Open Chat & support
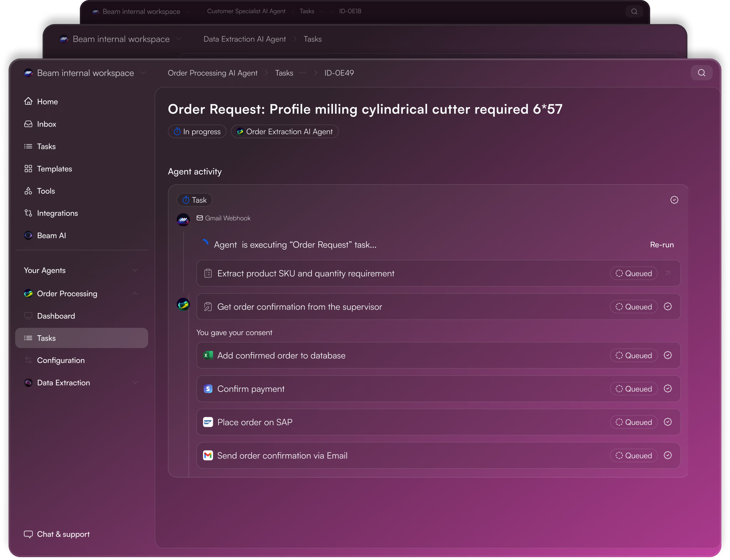 pyautogui.click(x=63, y=534)
